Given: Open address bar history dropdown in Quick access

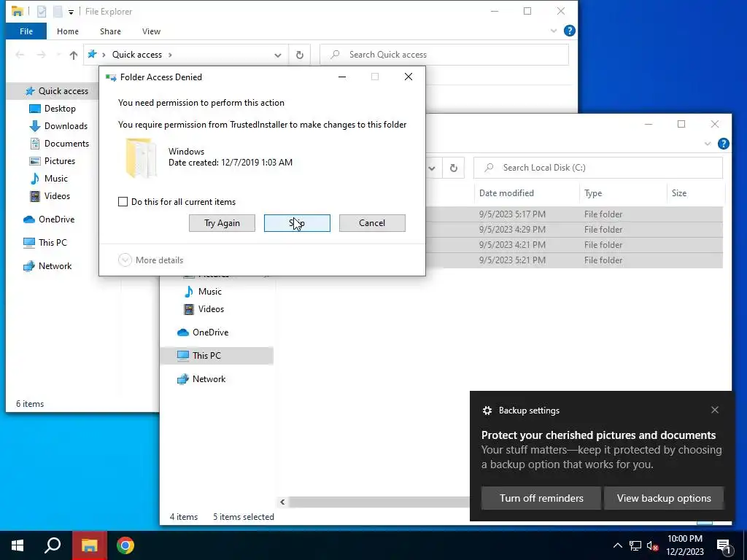Looking at the screenshot, I should [x=278, y=55].
